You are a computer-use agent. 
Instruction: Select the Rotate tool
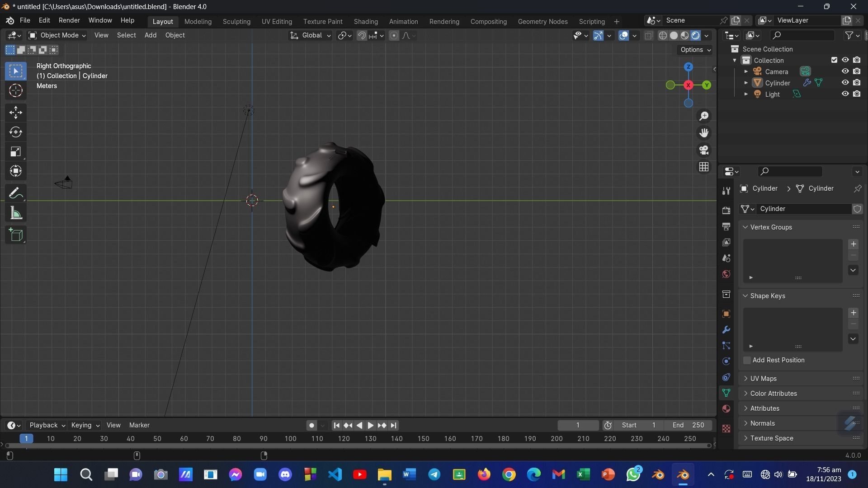pos(16,132)
